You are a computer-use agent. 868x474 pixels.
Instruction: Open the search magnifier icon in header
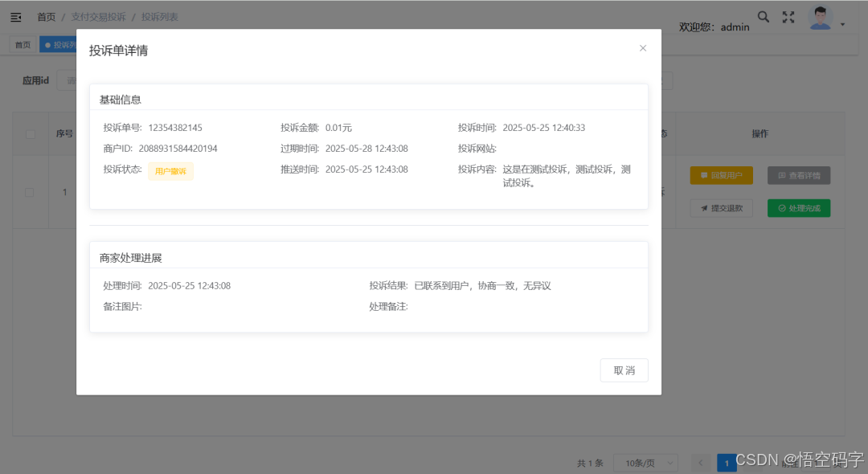point(764,17)
